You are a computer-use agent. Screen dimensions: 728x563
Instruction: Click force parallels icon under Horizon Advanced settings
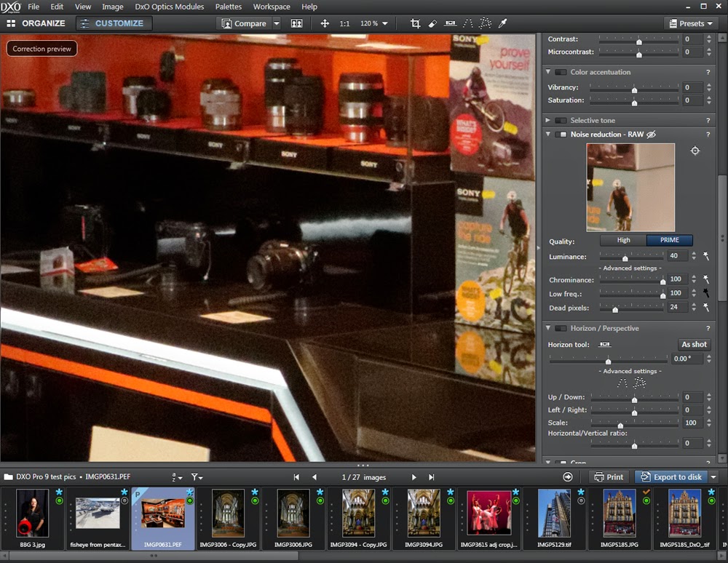tap(622, 383)
